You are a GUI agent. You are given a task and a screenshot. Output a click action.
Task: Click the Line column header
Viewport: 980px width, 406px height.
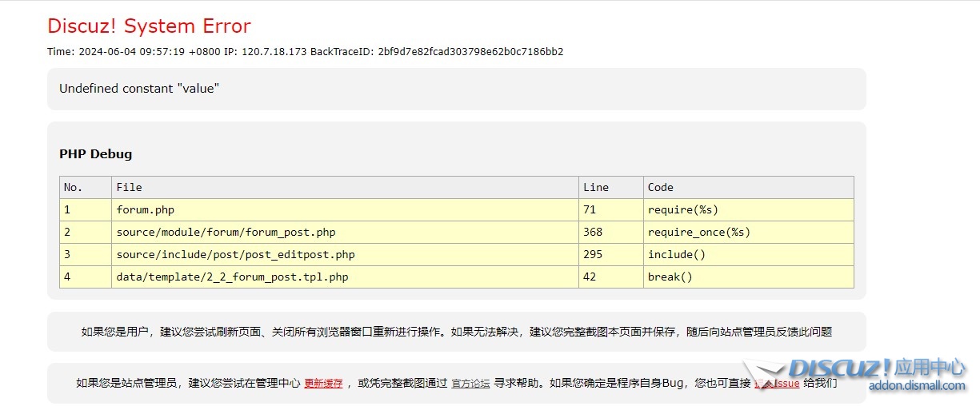coord(596,188)
